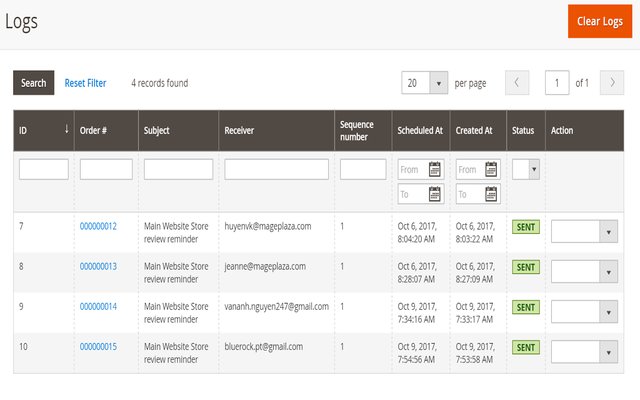Click SENT status for vananh.nguyen247@gmail.com
640x400 pixels.
point(526,307)
